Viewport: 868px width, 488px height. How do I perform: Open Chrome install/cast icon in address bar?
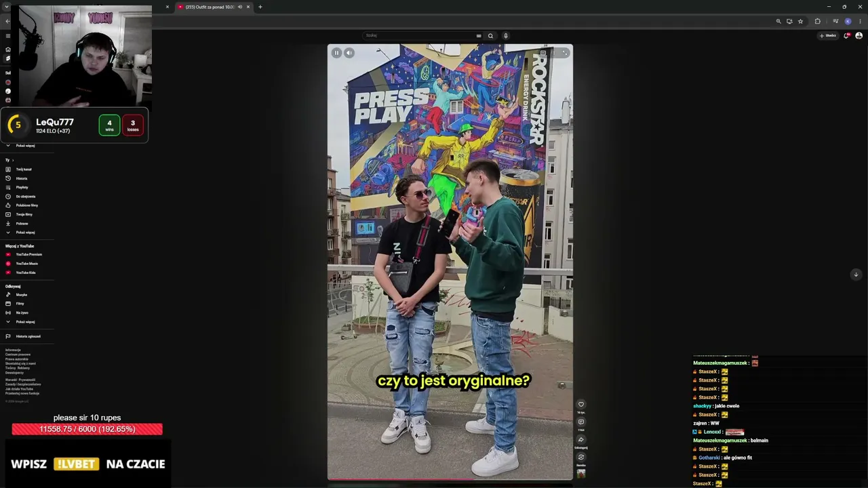789,22
